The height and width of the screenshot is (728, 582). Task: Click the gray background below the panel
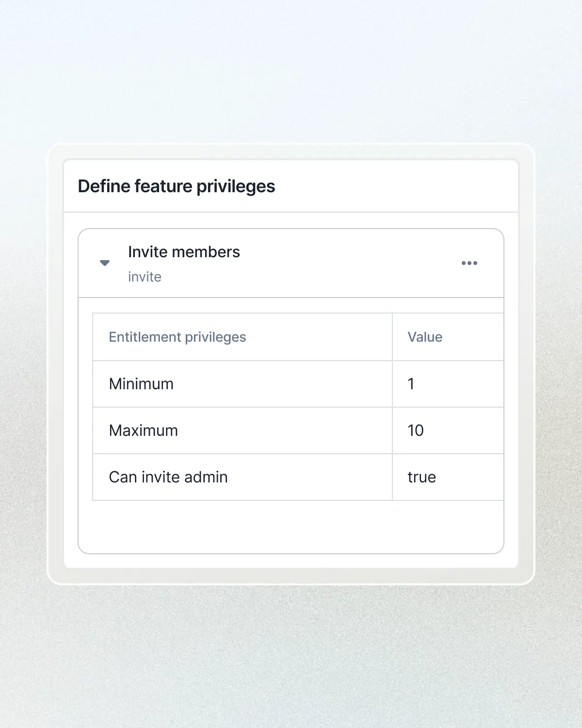click(291, 655)
